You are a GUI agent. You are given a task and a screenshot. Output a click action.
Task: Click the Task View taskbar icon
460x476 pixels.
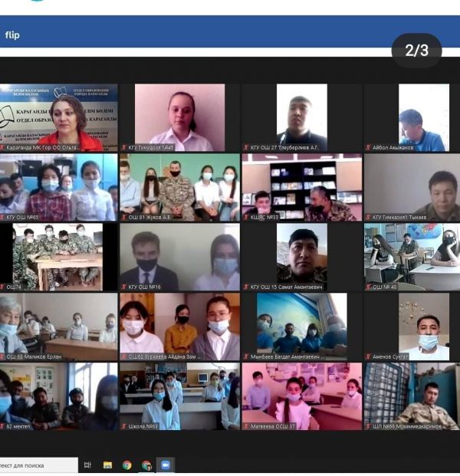coord(88,465)
